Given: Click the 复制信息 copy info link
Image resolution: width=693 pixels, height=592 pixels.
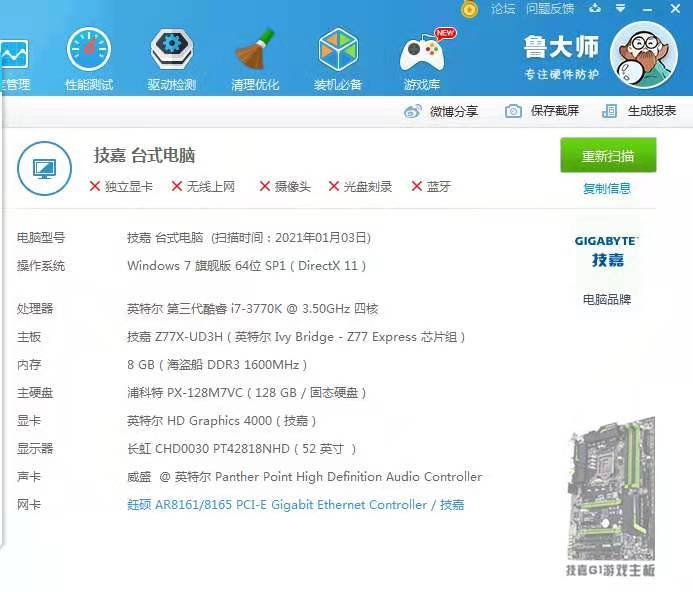Looking at the screenshot, I should click(607, 189).
